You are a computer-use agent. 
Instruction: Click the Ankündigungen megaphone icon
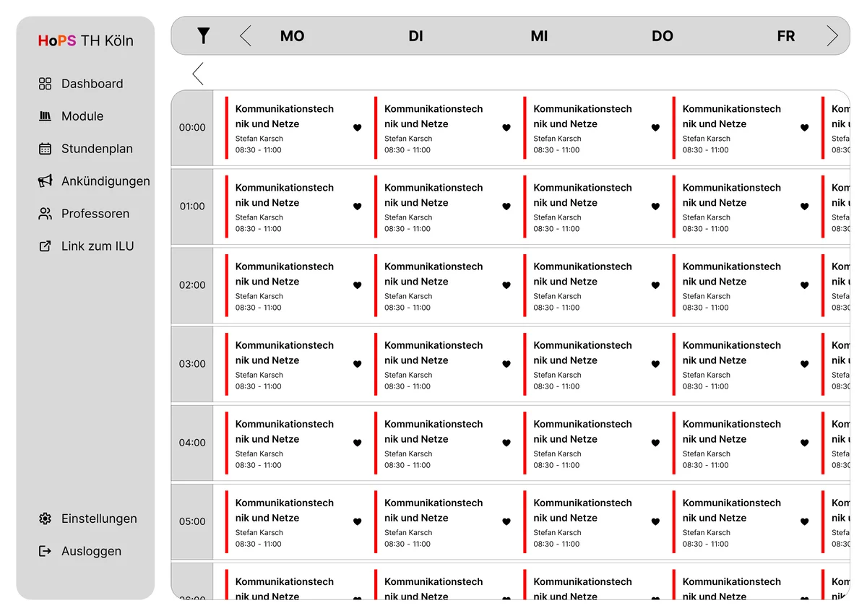pos(45,181)
